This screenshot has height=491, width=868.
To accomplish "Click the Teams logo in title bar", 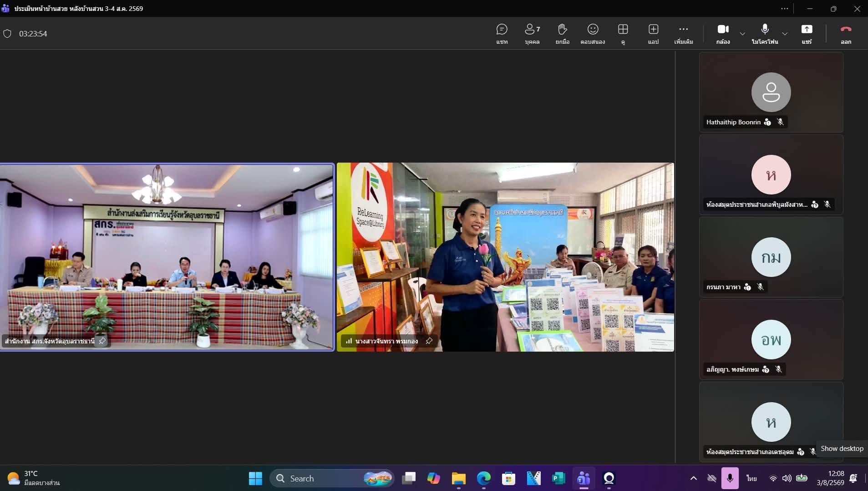I will [x=5, y=8].
